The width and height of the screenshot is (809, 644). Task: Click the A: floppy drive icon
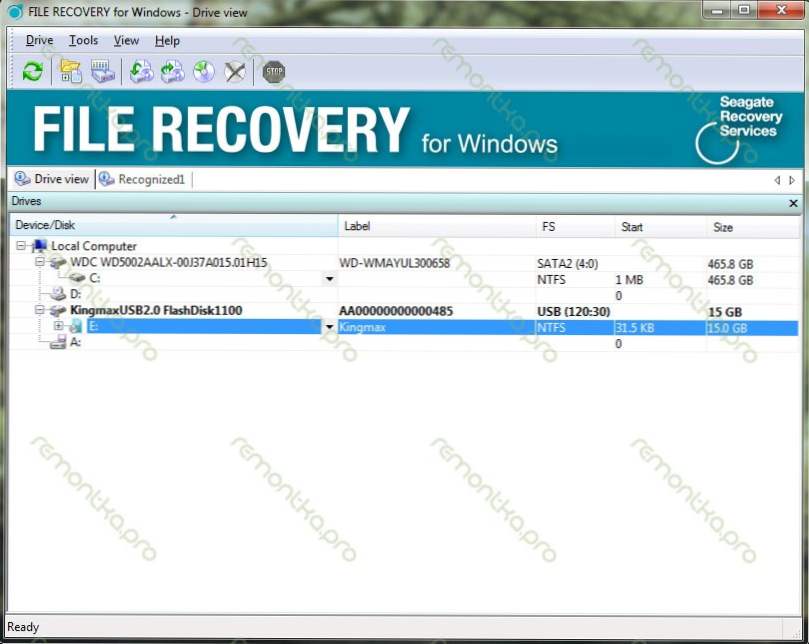(x=58, y=342)
